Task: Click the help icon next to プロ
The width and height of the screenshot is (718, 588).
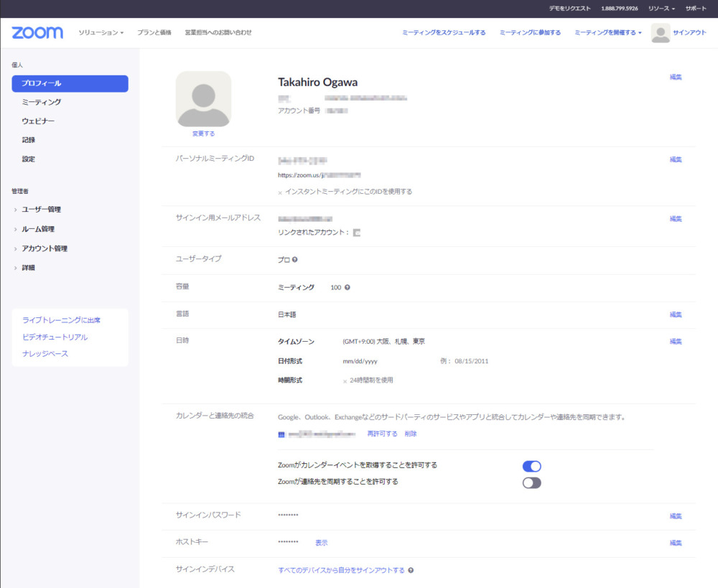Action: coord(295,260)
